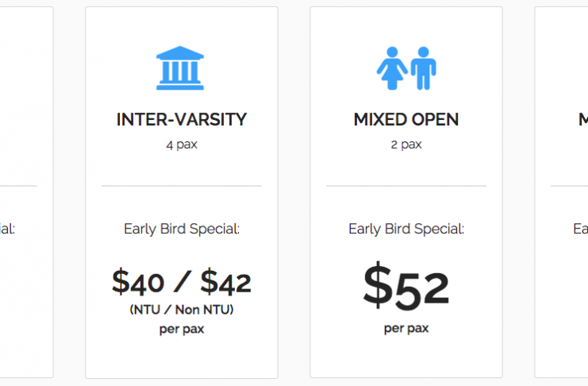Select the INTER-VARSITY heading
Viewport: 588px width, 386px height.
click(x=182, y=119)
